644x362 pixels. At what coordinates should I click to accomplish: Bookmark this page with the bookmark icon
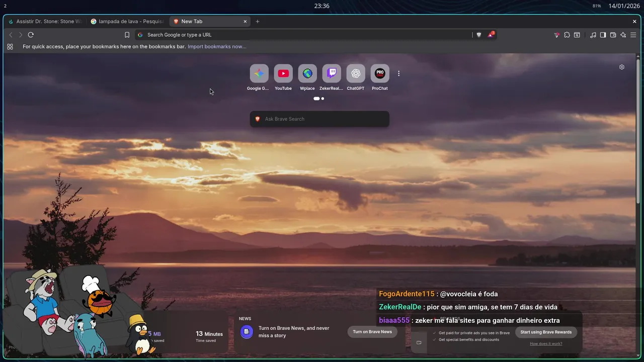click(x=127, y=35)
